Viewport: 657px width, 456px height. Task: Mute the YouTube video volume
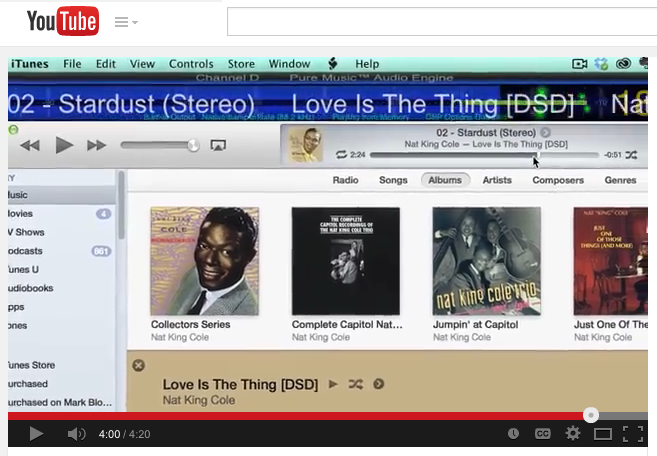click(x=76, y=434)
